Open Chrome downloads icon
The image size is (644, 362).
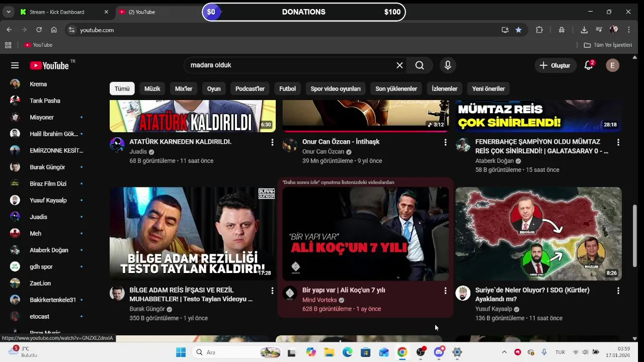coord(584,30)
